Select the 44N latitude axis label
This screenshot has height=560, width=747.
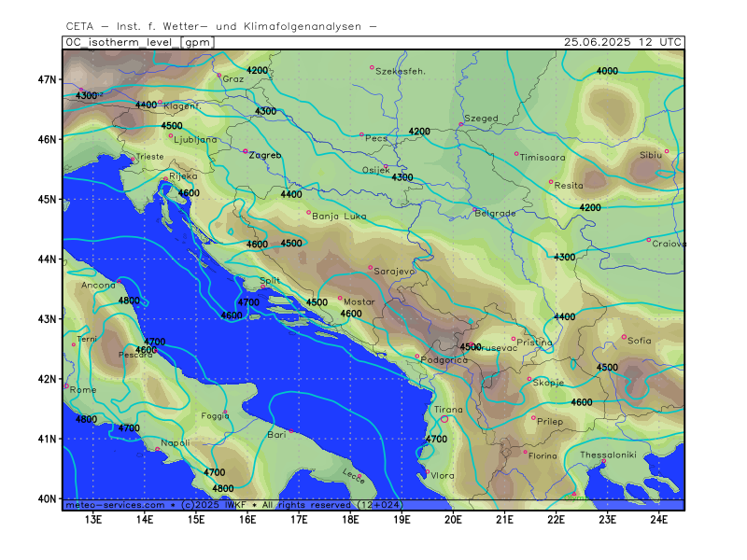47,259
